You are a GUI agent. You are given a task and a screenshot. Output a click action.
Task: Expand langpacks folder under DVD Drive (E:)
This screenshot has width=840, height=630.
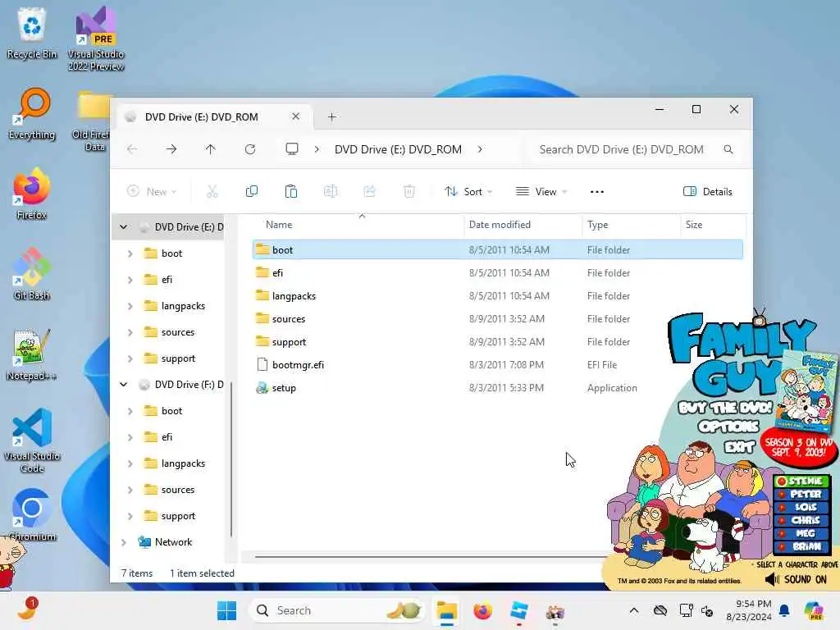pyautogui.click(x=130, y=306)
